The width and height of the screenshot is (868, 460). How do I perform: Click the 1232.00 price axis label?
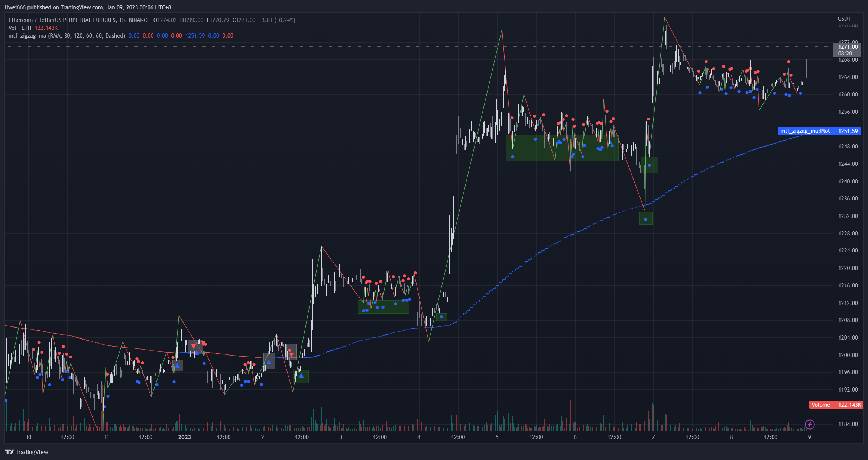(x=848, y=216)
